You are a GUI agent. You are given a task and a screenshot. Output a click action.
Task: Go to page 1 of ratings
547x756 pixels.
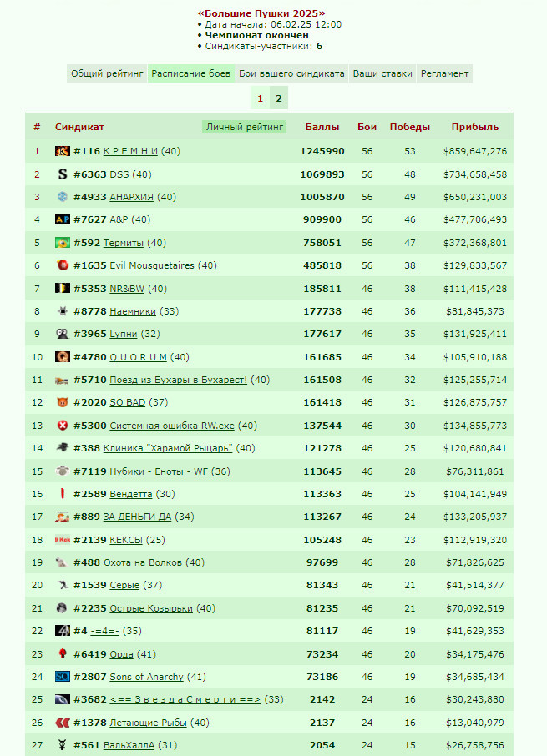[x=260, y=98]
